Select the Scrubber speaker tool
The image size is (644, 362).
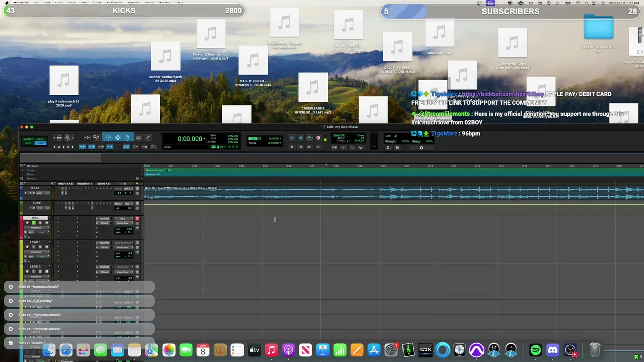pyautogui.click(x=138, y=138)
